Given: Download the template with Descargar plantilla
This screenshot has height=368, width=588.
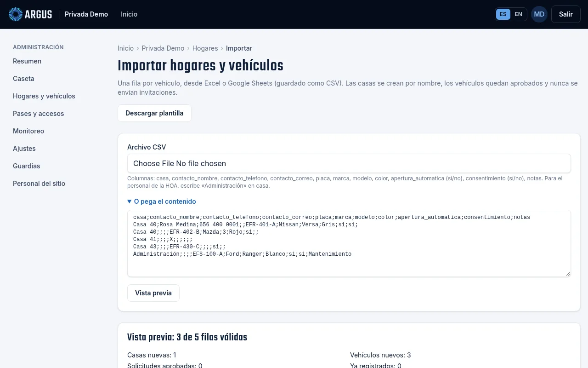Looking at the screenshot, I should (x=154, y=113).
